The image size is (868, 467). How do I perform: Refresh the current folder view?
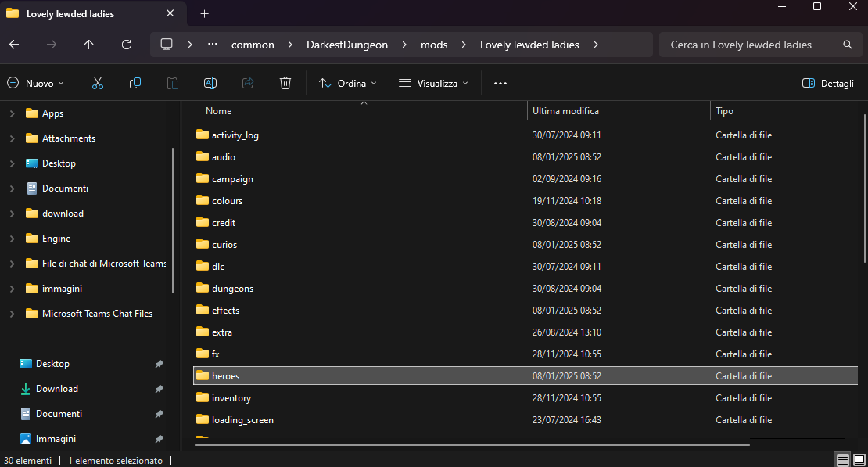click(127, 45)
